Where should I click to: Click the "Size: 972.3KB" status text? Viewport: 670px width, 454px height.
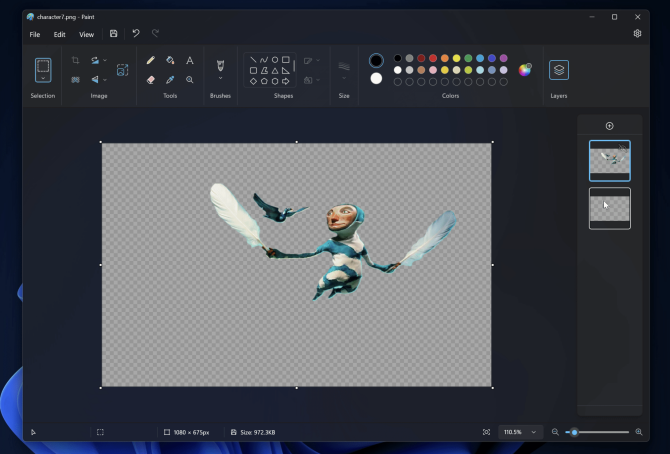(x=258, y=432)
